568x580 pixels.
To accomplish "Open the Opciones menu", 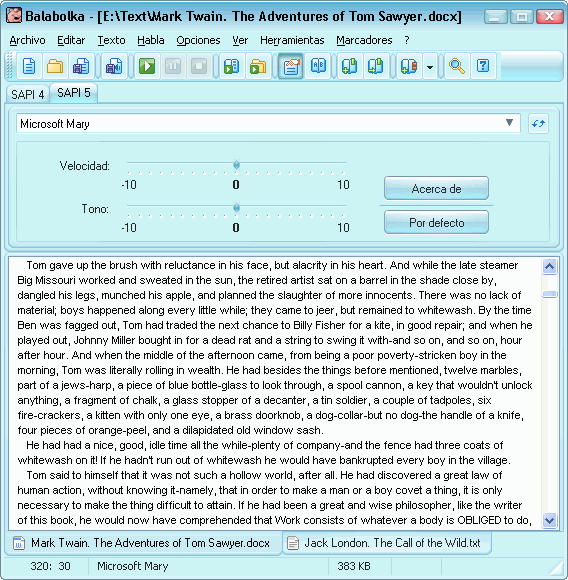I will click(198, 40).
